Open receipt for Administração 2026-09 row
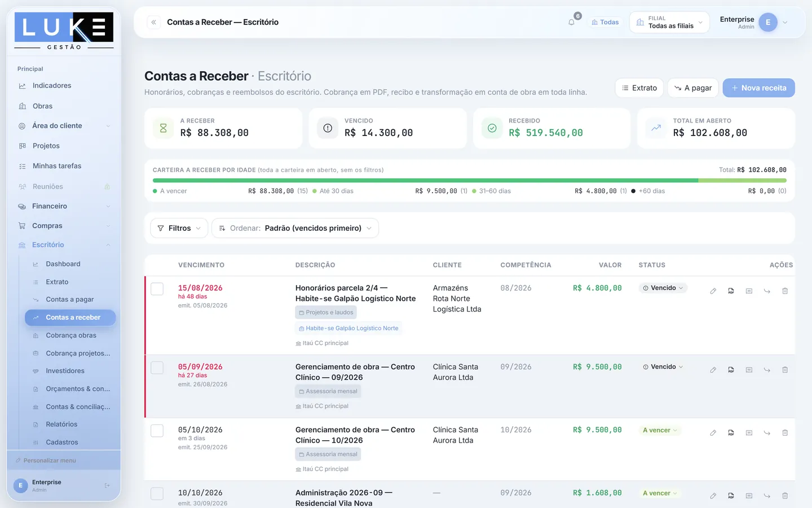This screenshot has width=812, height=508. pos(749,496)
